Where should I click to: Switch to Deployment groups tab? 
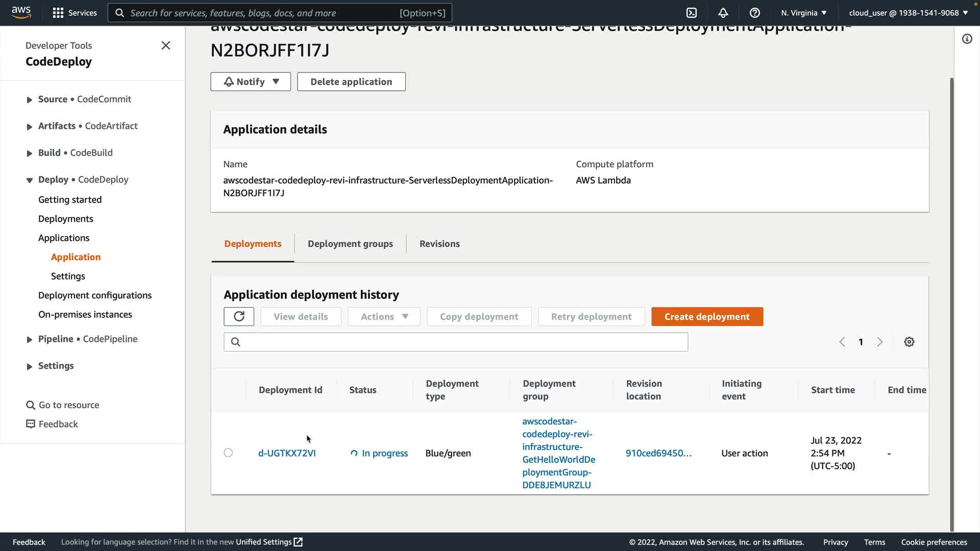pos(350,244)
